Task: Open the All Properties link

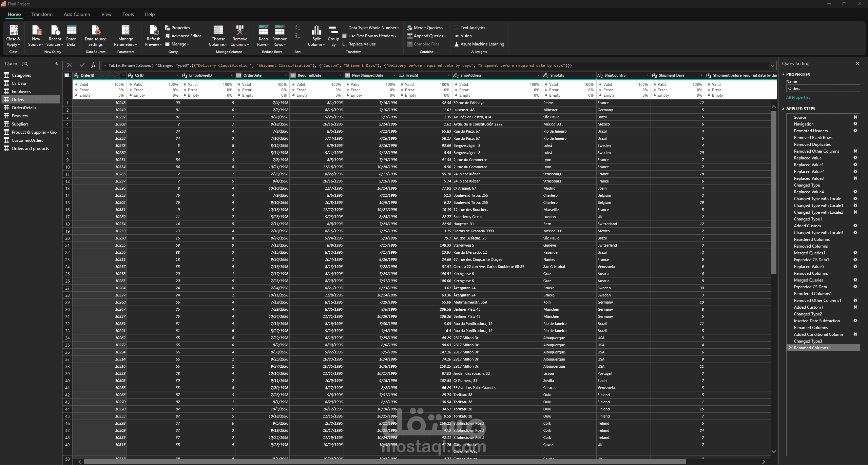Action: 798,97
